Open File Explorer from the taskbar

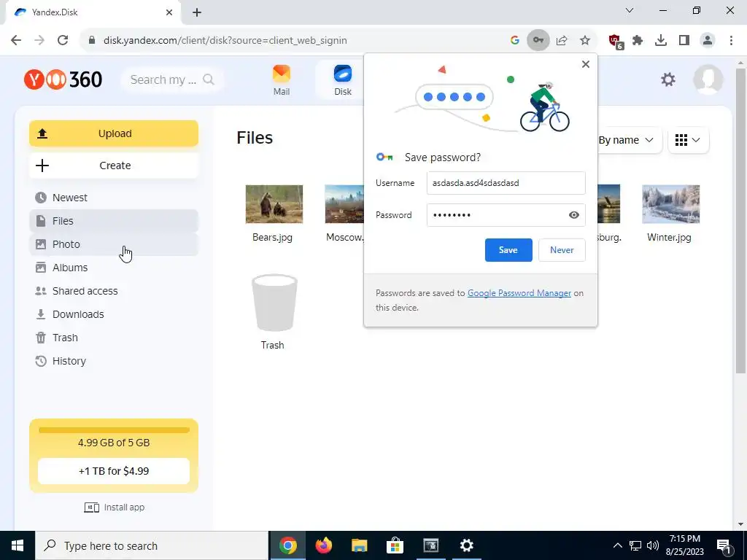tap(359, 545)
